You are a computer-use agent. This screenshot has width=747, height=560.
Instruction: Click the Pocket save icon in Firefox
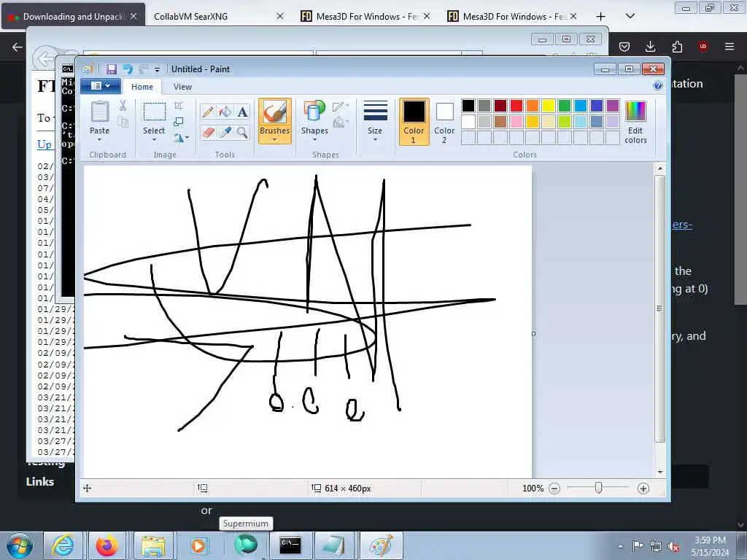pyautogui.click(x=624, y=46)
